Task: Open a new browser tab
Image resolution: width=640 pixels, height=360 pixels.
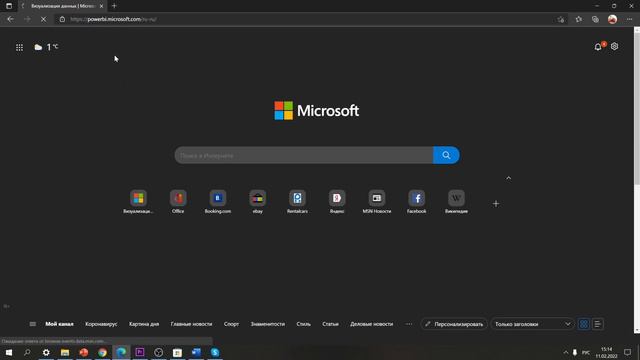Action: click(114, 6)
